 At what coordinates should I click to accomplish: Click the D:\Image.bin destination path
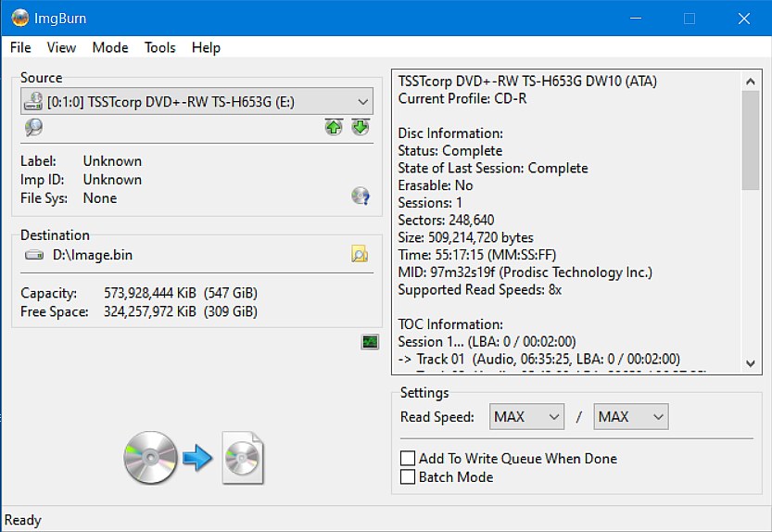click(93, 255)
